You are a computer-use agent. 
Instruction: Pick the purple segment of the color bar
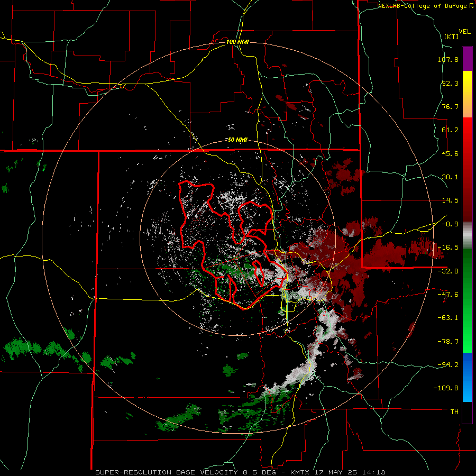467,59
